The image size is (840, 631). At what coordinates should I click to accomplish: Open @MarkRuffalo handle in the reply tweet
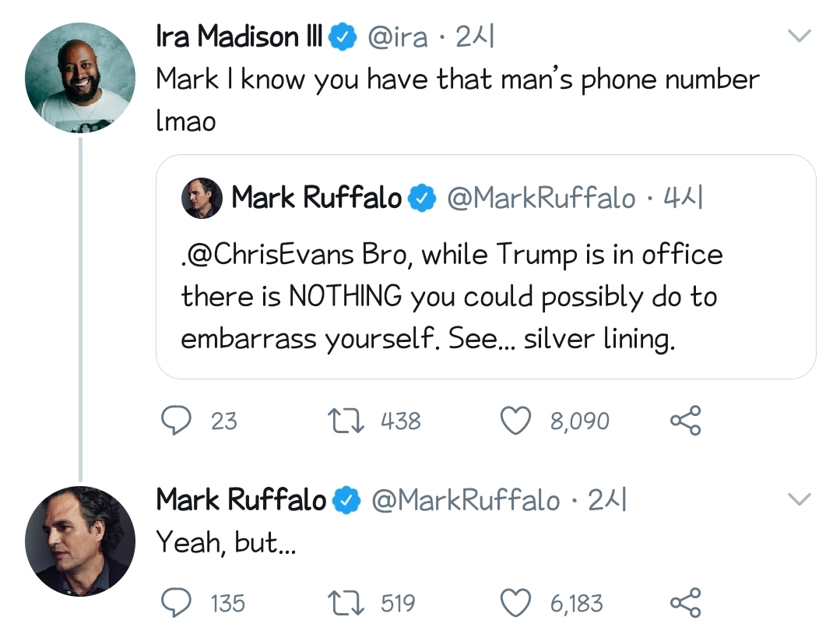click(x=466, y=500)
